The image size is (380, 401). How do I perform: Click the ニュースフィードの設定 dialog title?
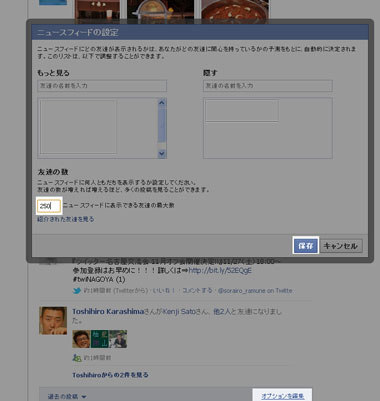[78, 33]
